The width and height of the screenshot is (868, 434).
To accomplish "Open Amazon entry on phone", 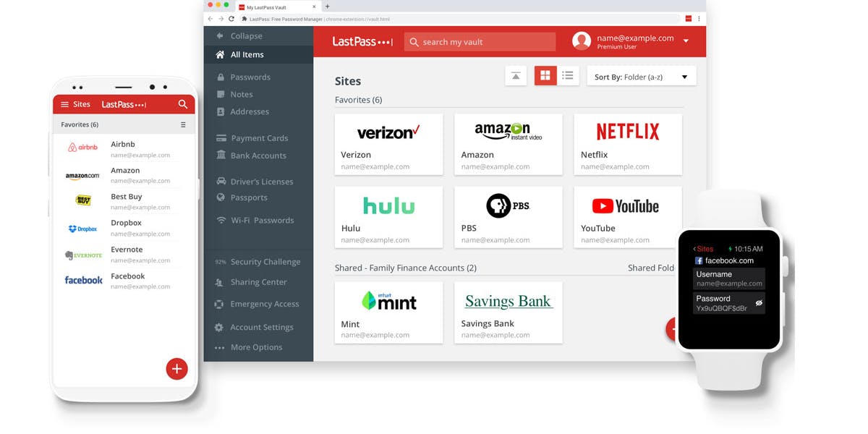I will (124, 175).
